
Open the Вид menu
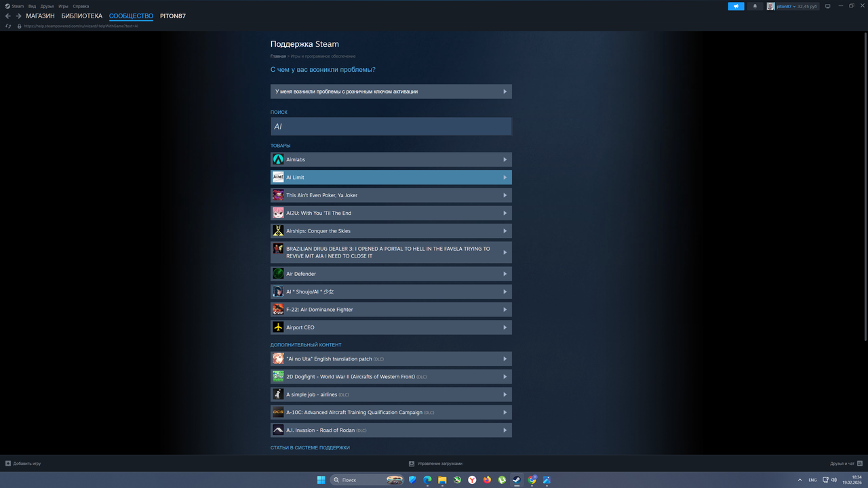32,6
